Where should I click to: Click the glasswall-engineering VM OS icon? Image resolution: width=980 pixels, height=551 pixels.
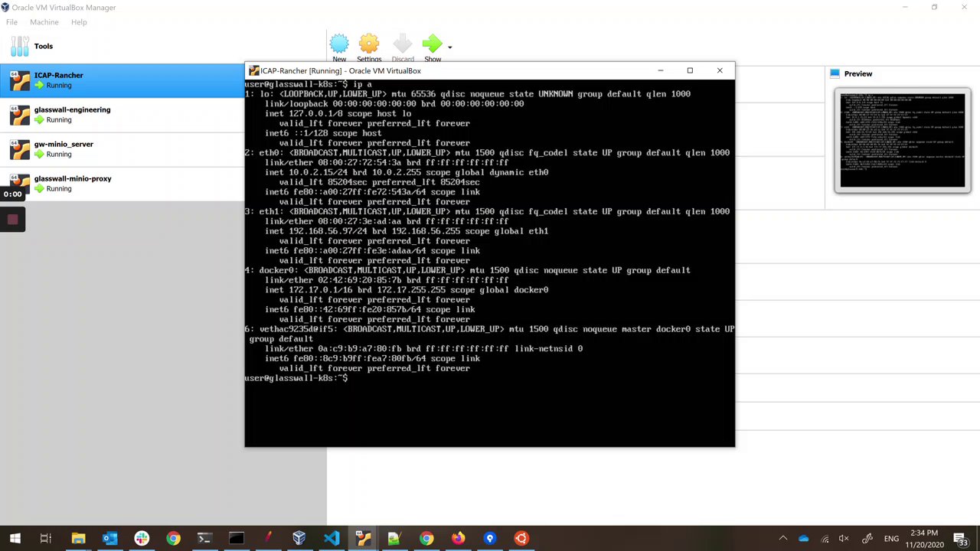20,115
